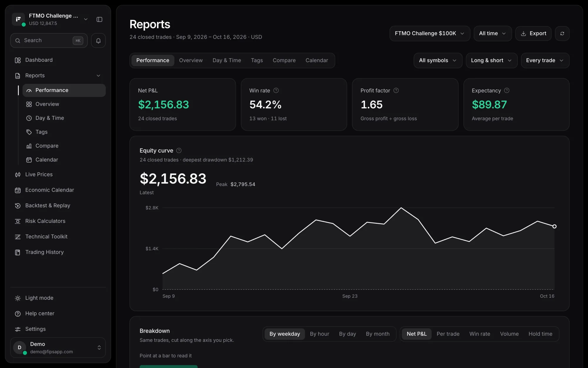Switch the breakdown metric to Hold time

(x=540, y=334)
